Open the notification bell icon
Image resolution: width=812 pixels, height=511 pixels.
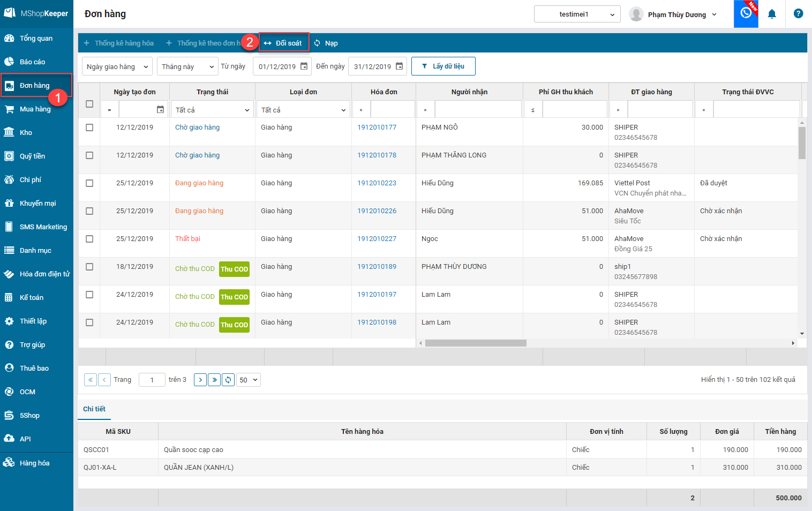pos(771,14)
